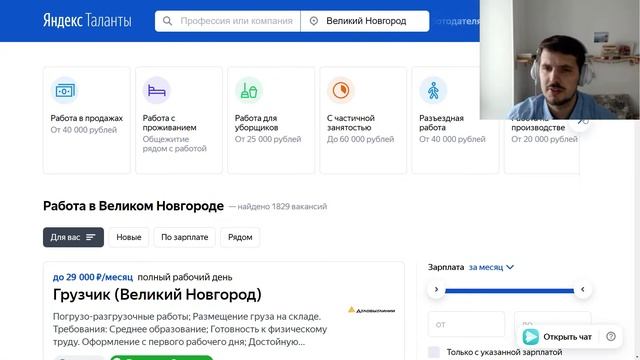Open the Работа с проживанием bed icon

157,90
